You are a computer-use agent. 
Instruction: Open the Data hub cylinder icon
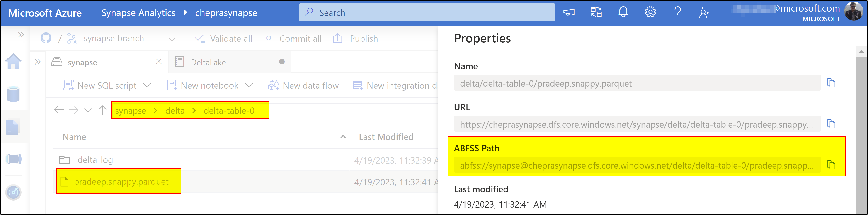[x=13, y=94]
